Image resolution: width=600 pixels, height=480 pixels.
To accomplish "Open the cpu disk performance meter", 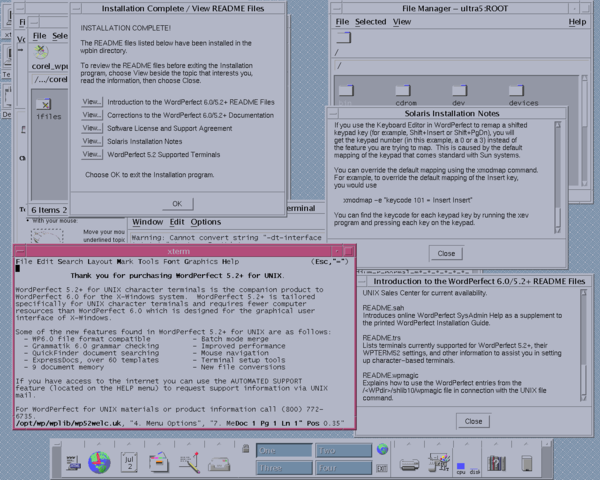I will tap(468, 468).
